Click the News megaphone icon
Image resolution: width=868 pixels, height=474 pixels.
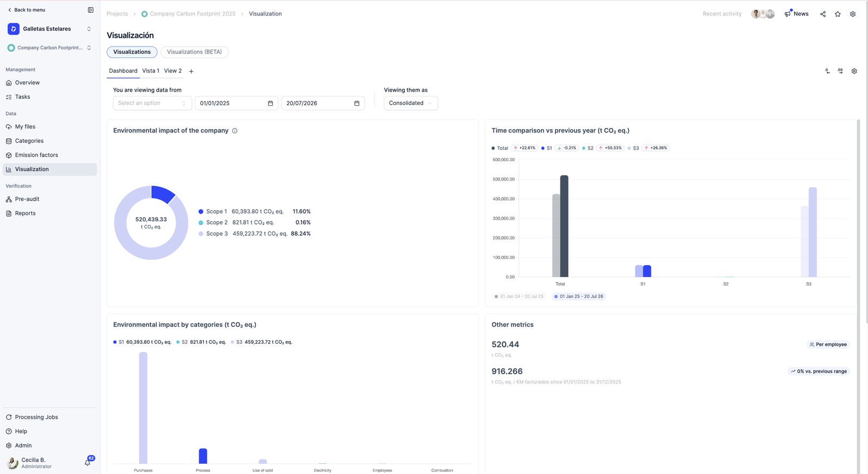click(788, 14)
